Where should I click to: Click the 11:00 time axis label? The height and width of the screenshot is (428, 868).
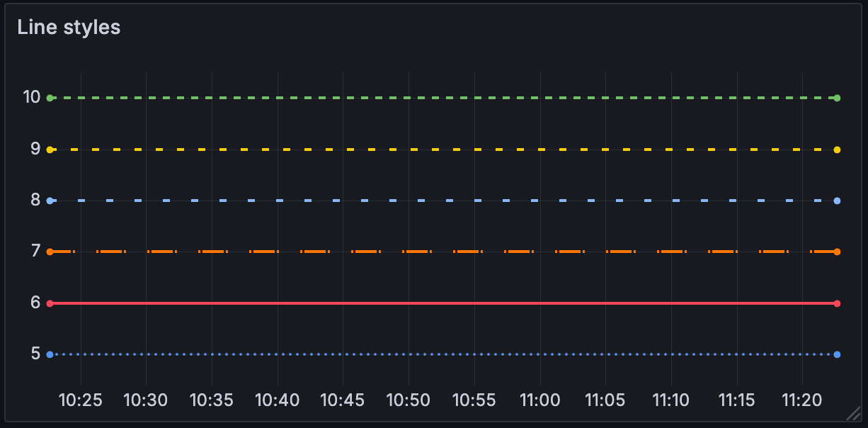tap(539, 400)
